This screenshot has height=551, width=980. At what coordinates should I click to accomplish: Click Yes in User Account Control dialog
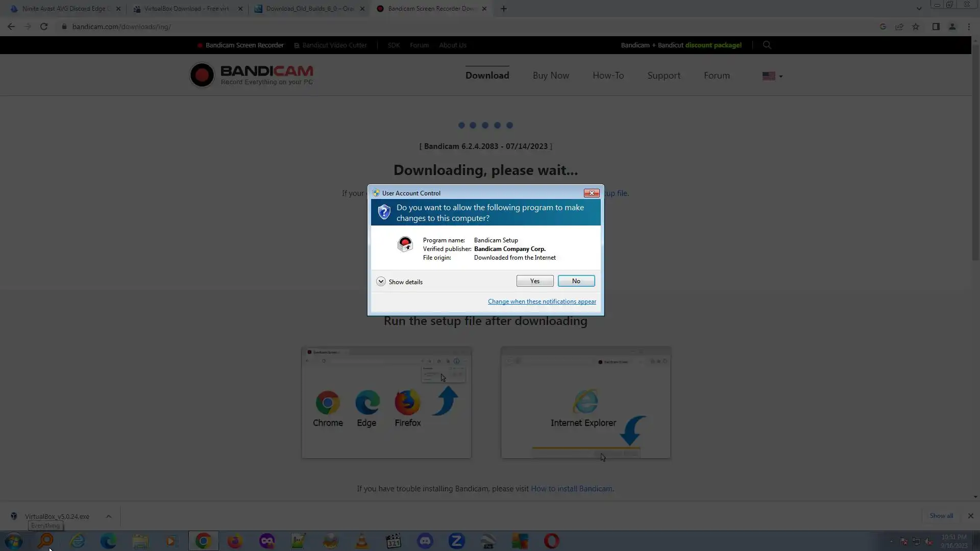click(534, 281)
